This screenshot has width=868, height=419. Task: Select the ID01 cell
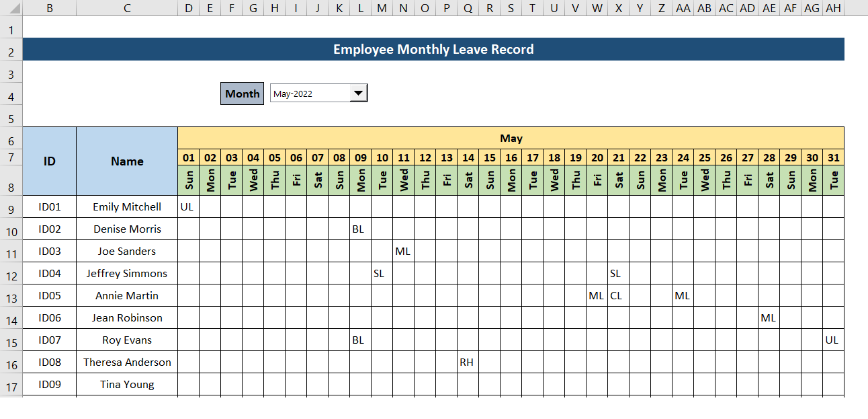click(x=49, y=206)
